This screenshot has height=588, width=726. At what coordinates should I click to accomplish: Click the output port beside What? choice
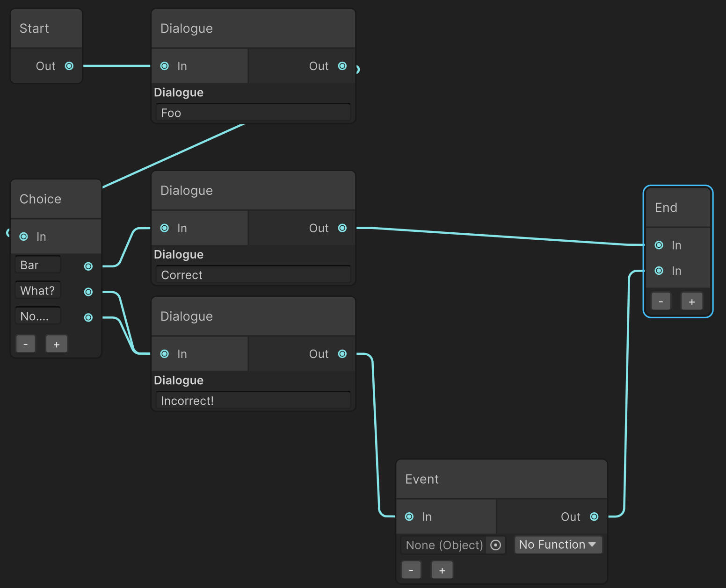88,292
